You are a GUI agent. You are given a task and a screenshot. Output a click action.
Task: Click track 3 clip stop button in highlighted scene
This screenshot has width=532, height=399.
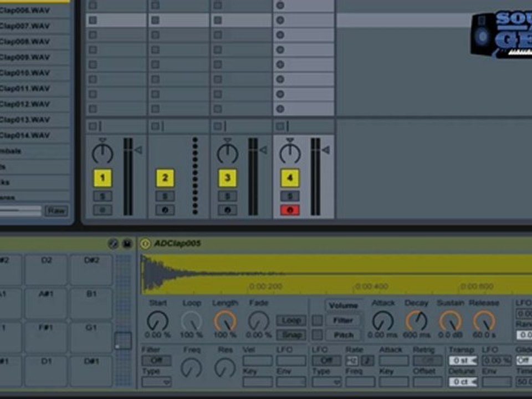click(218, 21)
